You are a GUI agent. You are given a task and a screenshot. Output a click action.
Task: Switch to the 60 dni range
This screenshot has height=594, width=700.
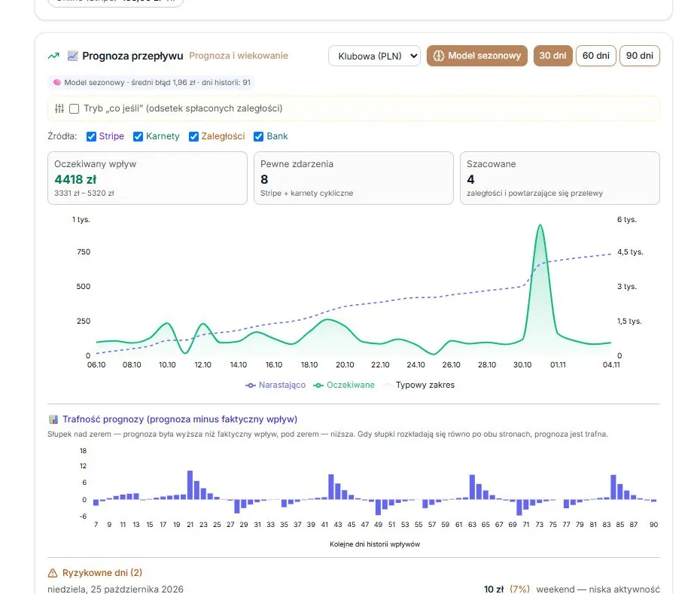(x=596, y=56)
